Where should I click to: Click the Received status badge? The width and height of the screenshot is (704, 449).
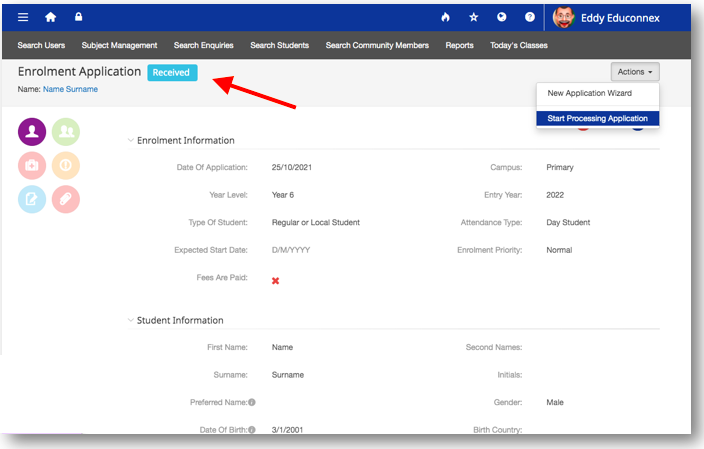point(172,73)
